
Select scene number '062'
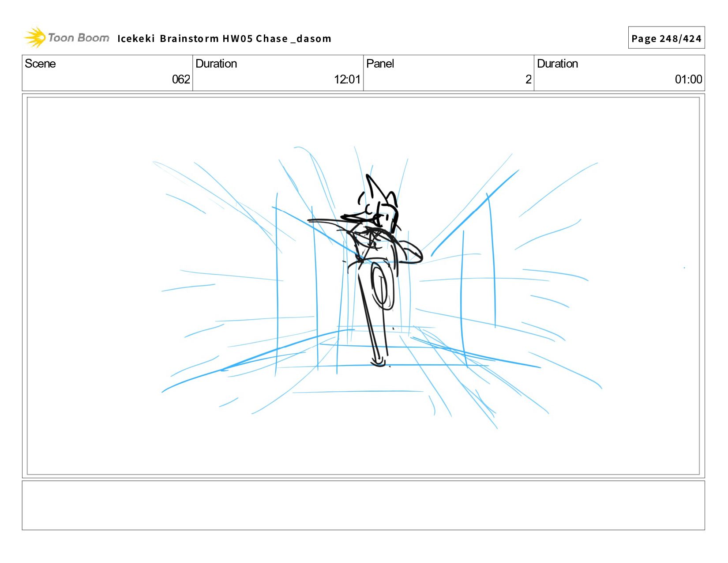(x=181, y=79)
